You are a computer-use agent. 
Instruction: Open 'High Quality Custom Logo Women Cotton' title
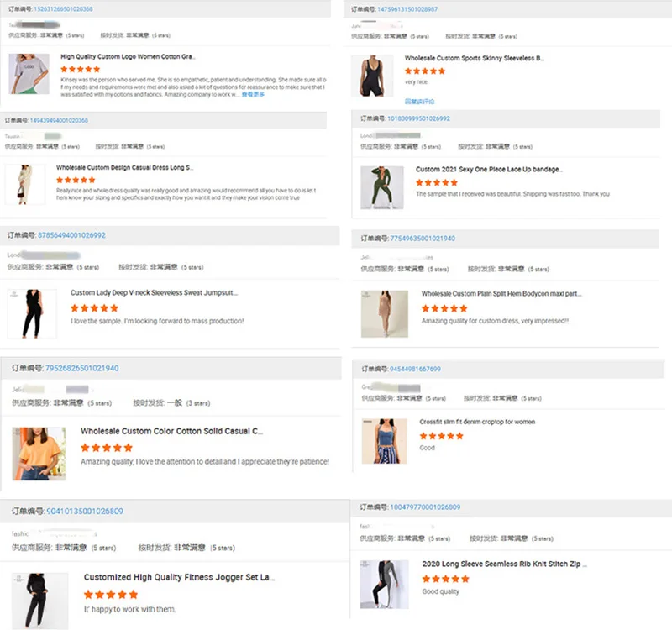[x=129, y=56]
